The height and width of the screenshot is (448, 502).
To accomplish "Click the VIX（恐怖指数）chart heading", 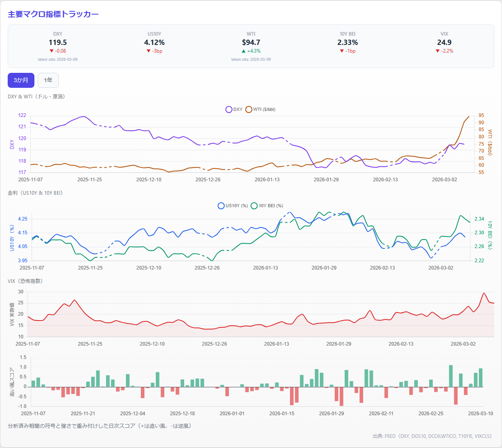I will coord(25,281).
